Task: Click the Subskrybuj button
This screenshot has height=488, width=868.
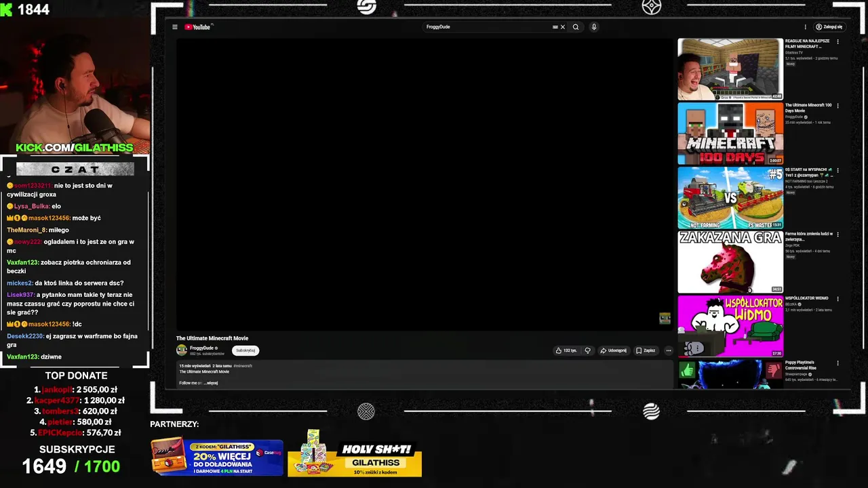Action: coord(245,350)
